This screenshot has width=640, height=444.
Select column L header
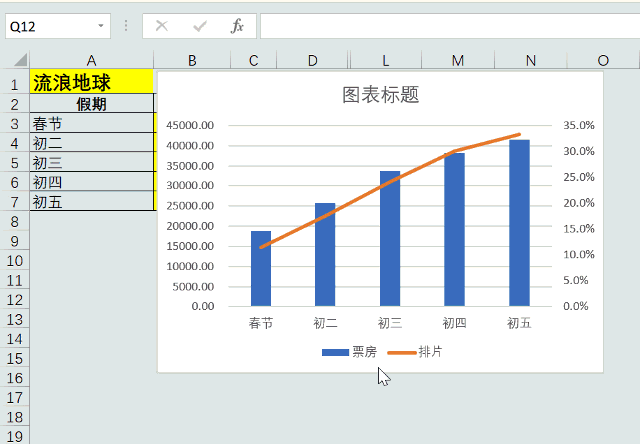click(385, 60)
